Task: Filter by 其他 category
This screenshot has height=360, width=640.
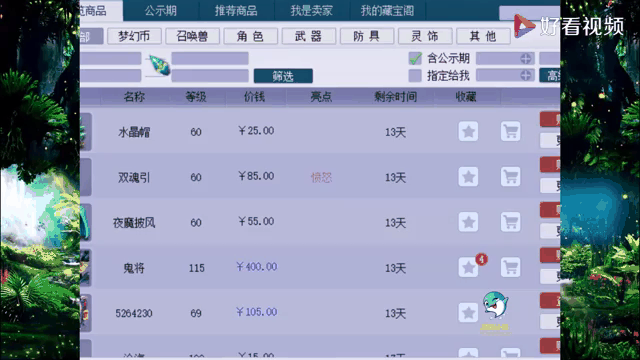Action: (x=483, y=36)
